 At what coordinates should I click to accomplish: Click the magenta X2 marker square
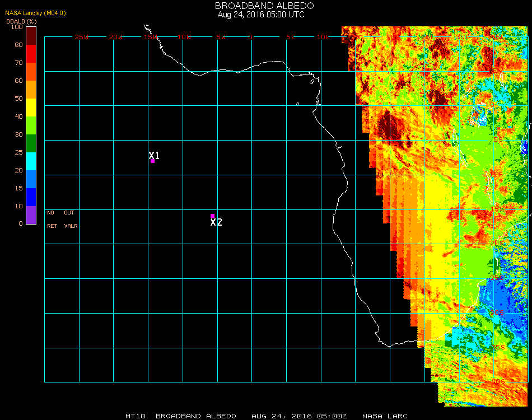pos(212,216)
